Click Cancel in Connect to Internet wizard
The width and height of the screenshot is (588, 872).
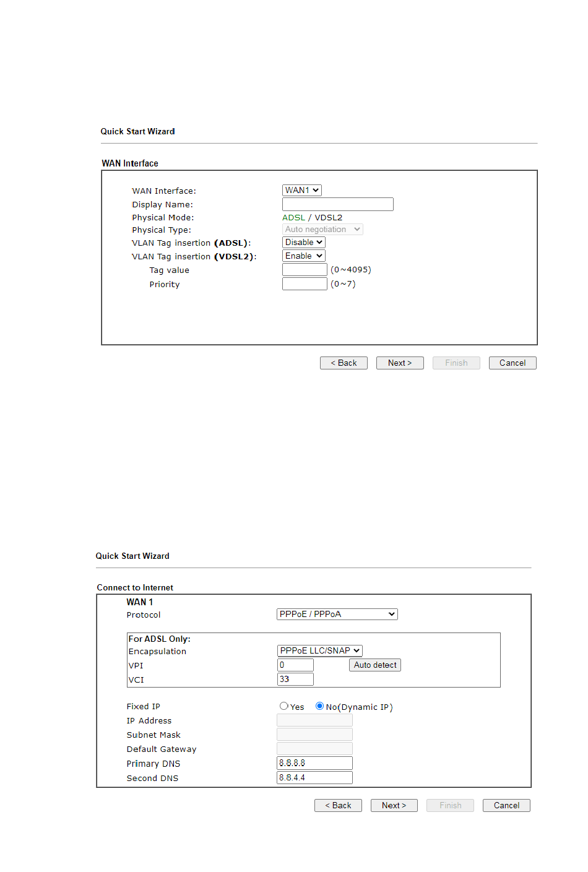506,805
